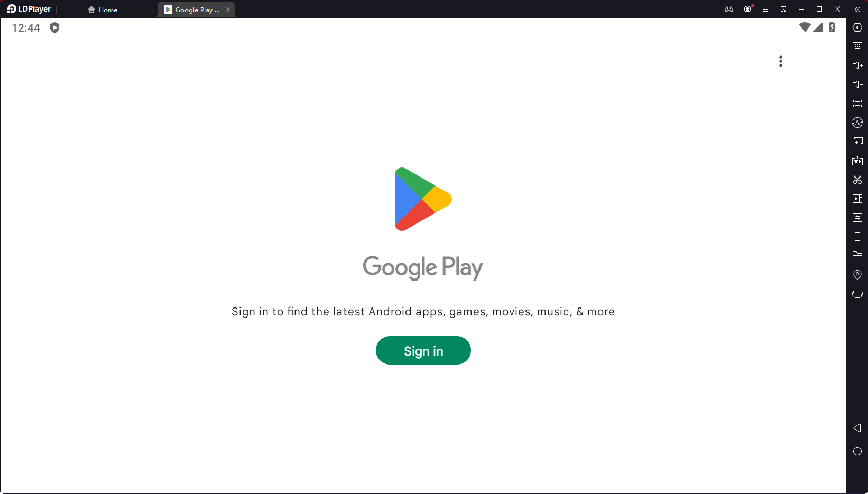
Task: Open the synchronizer icon
Action: tap(857, 218)
